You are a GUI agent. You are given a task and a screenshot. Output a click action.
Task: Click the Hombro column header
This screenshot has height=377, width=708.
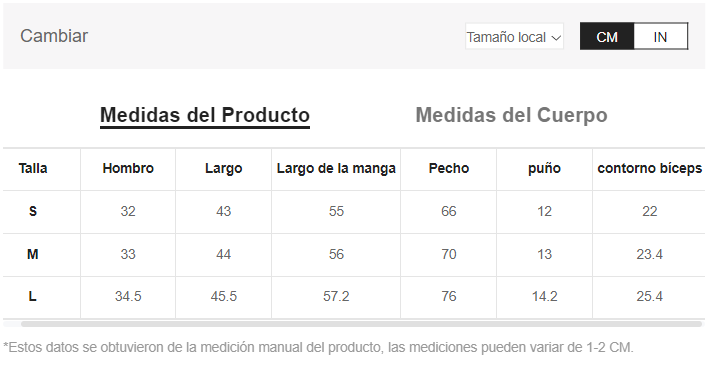coord(128,168)
